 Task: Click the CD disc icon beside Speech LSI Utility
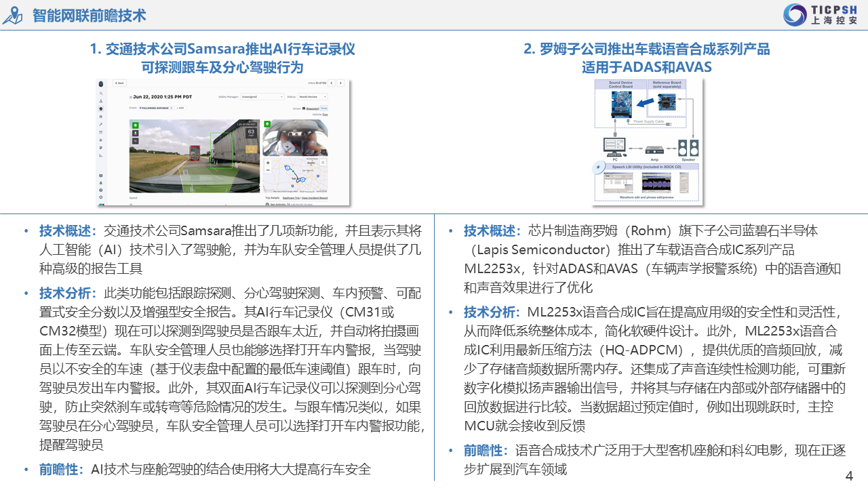[598, 166]
